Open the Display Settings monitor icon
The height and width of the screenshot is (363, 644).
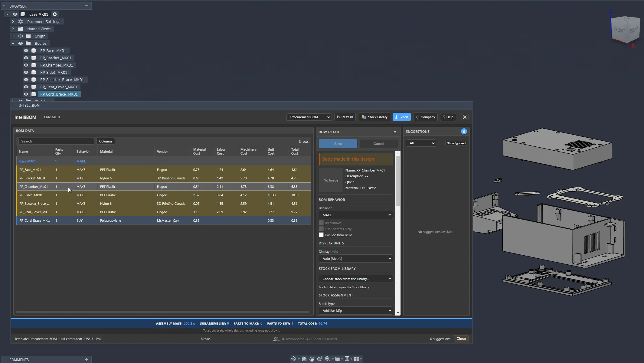click(338, 359)
